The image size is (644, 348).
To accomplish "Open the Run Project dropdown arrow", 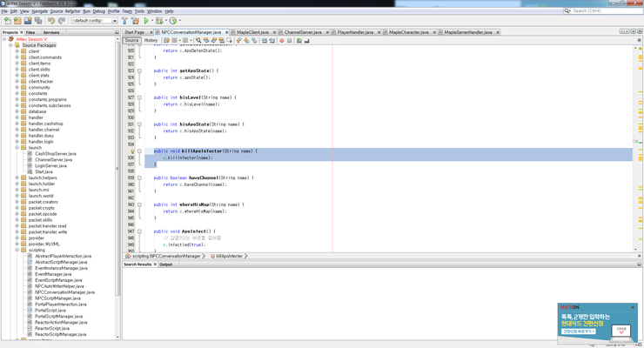I will point(152,21).
